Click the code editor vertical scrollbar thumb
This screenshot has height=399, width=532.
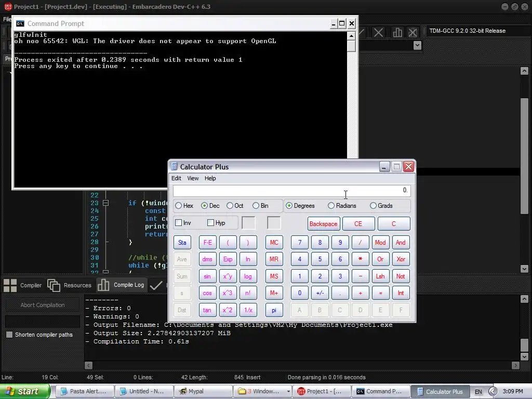tap(524, 156)
